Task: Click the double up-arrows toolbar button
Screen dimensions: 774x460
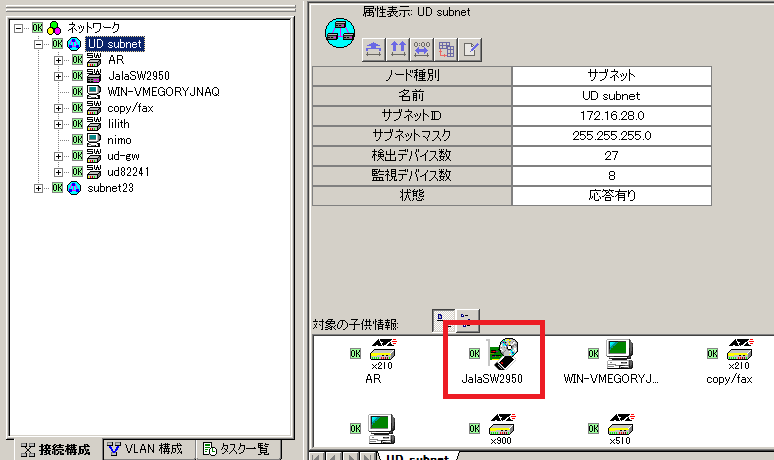Action: click(398, 49)
